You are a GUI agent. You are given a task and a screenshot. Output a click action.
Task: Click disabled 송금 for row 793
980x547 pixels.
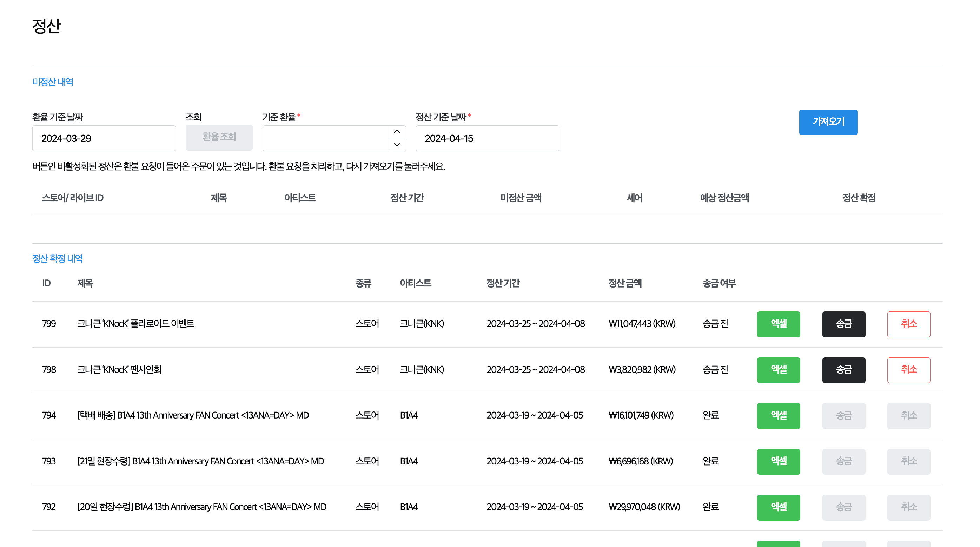[843, 462]
